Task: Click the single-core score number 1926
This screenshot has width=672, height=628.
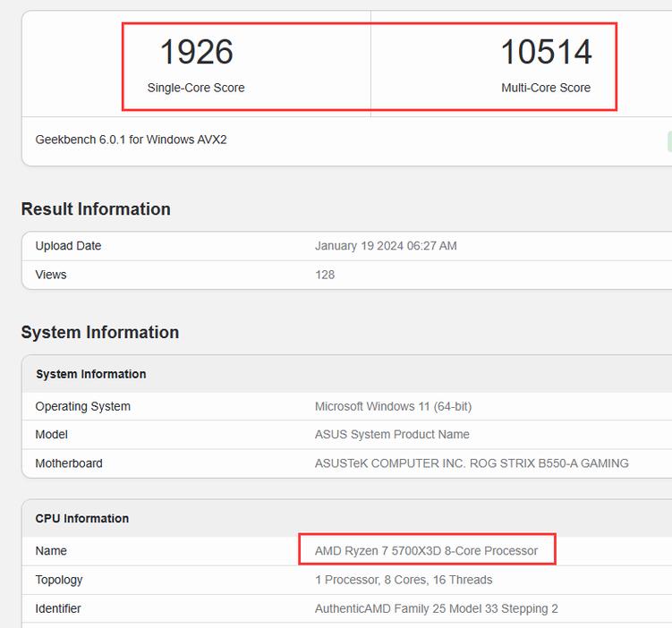Action: [x=196, y=52]
